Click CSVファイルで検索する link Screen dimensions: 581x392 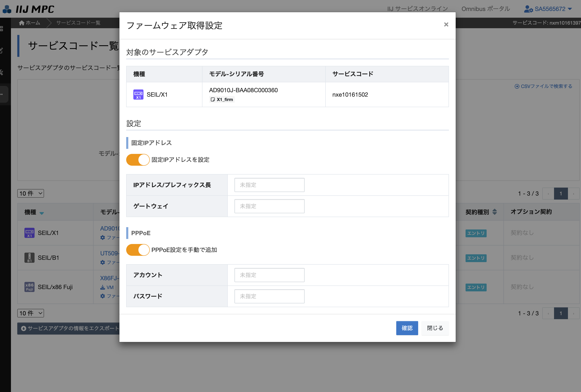click(543, 86)
